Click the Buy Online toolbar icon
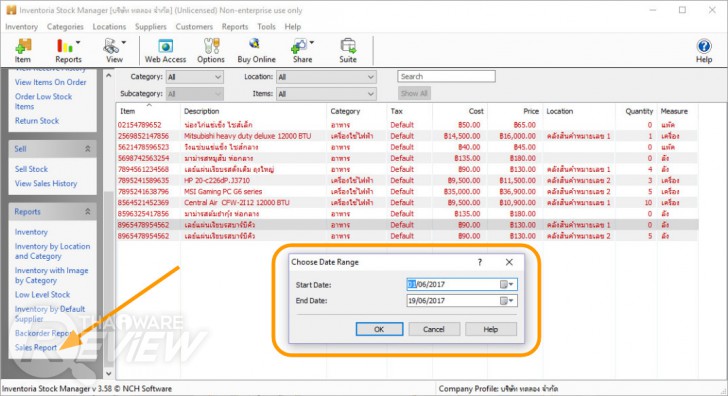Image resolution: width=728 pixels, height=396 pixels. click(x=256, y=51)
